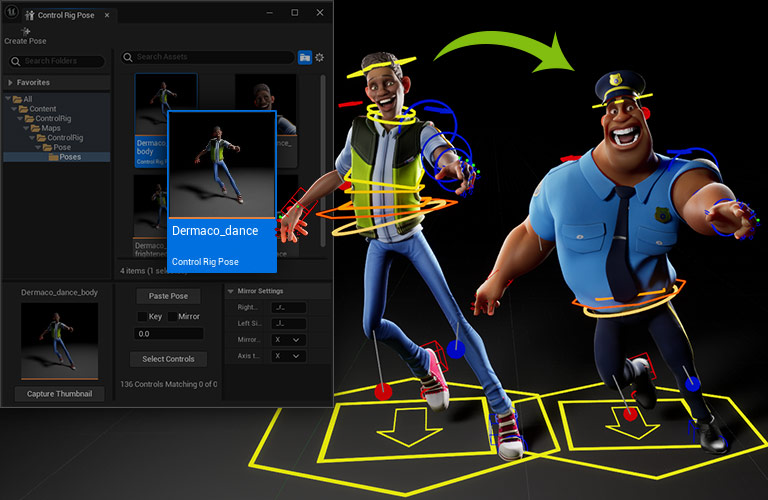
Task: Open the Mirror axis dropdown
Action: (x=289, y=340)
